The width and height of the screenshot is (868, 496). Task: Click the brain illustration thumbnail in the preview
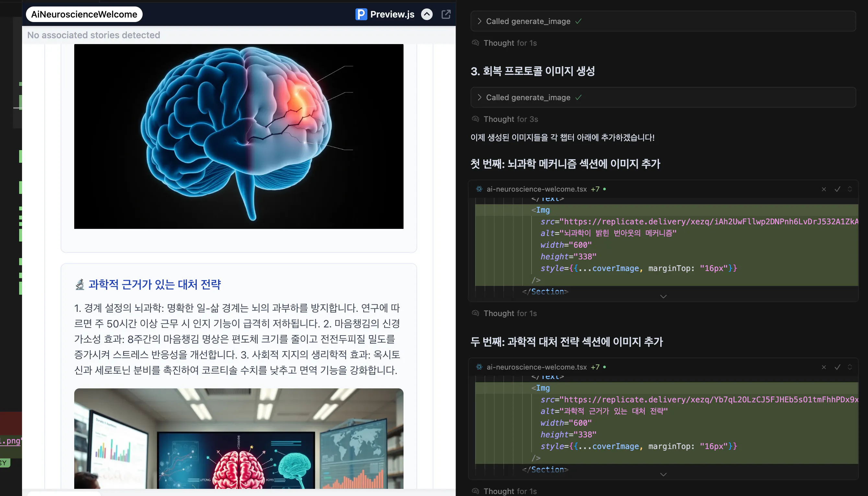[x=238, y=136]
